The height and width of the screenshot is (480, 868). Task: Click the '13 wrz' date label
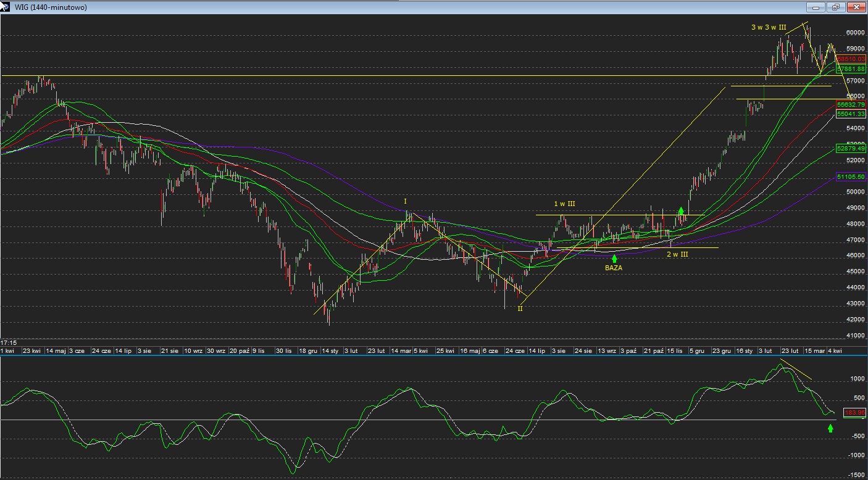tap(606, 350)
